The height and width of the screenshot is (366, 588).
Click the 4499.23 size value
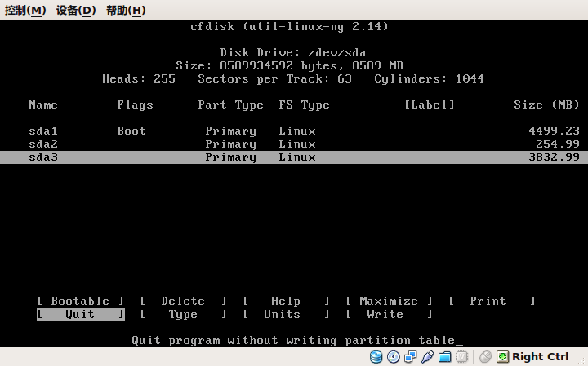[x=554, y=131]
